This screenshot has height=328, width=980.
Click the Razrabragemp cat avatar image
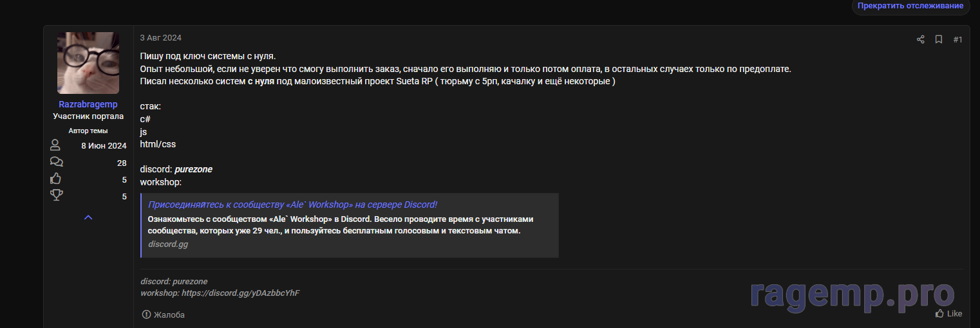tap(88, 63)
